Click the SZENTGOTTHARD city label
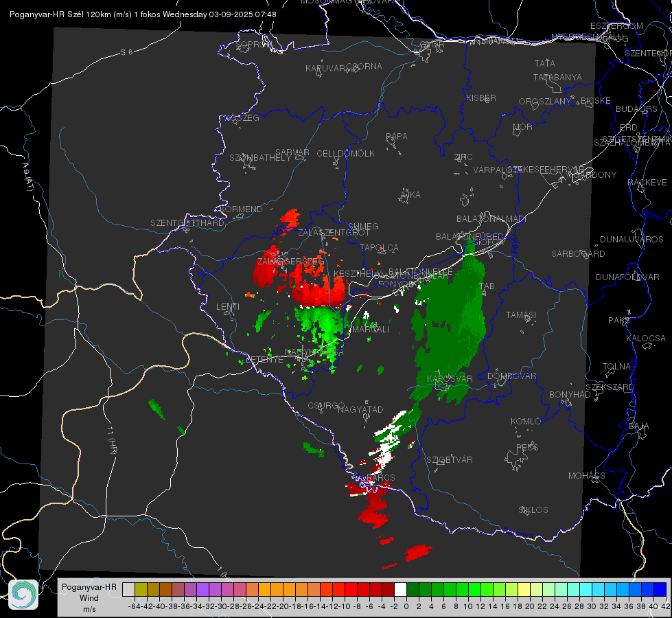The width and height of the screenshot is (672, 618). point(187,223)
